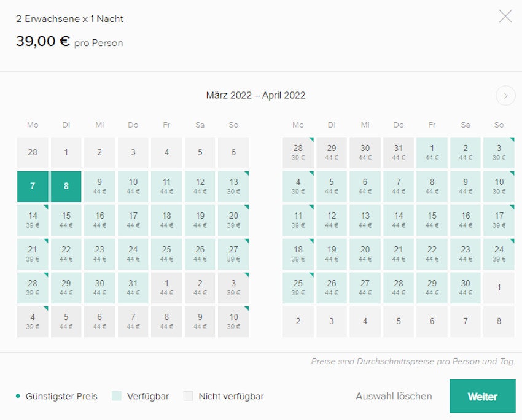
Task: Pick March 13 priced at 39 €
Action: 233,187
